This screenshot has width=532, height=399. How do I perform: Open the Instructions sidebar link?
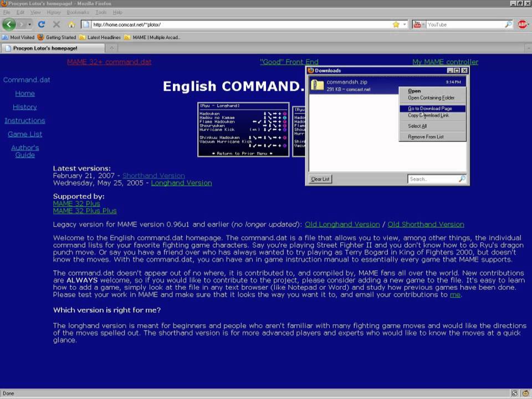point(25,121)
